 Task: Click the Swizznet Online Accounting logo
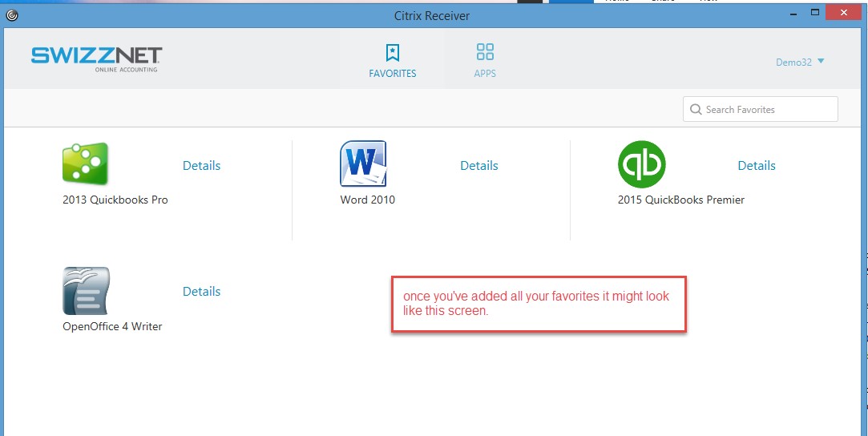(96, 59)
